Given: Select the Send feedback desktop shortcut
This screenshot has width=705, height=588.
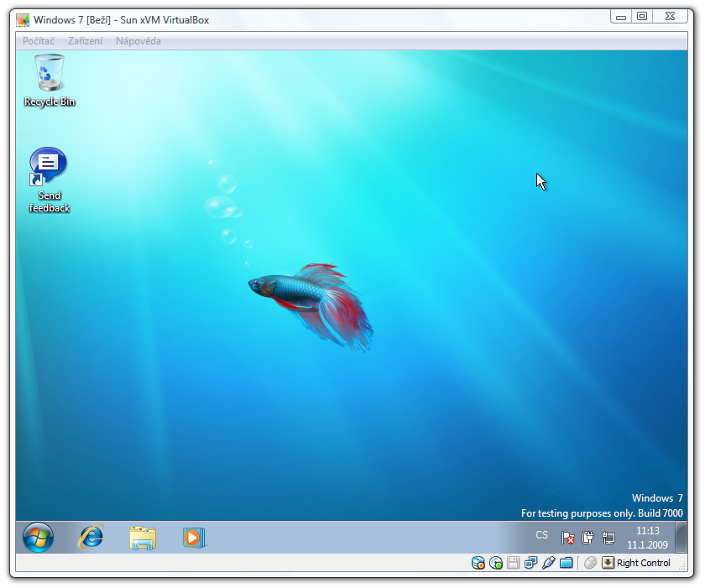Looking at the screenshot, I should [x=49, y=180].
